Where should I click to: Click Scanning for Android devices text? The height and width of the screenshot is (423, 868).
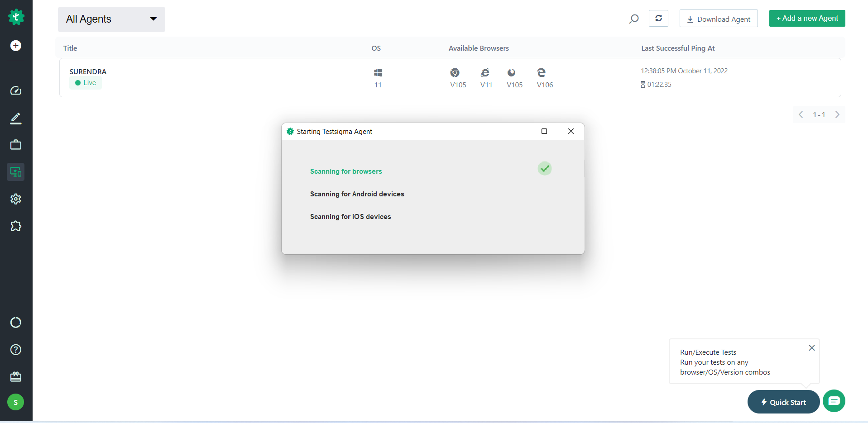click(x=357, y=194)
